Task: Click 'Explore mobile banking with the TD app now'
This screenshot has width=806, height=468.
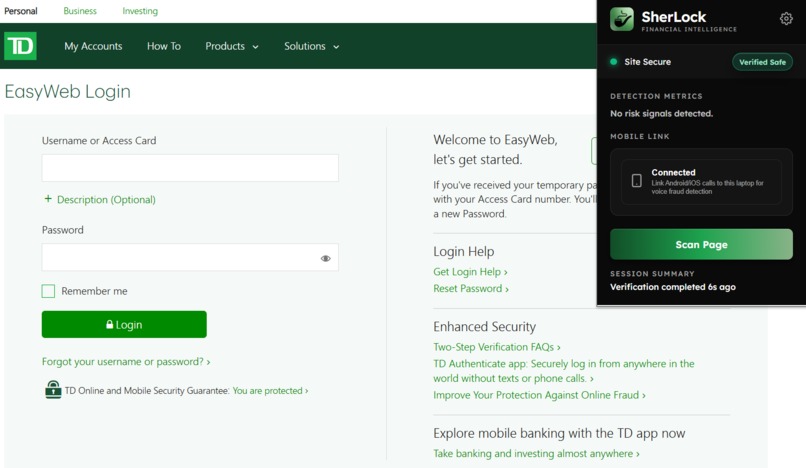Action: click(559, 433)
